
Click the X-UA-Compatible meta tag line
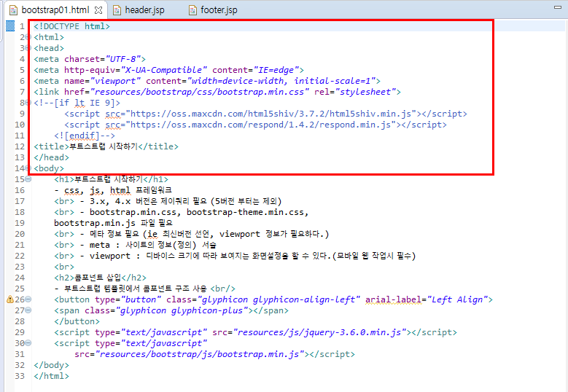pyautogui.click(x=169, y=70)
